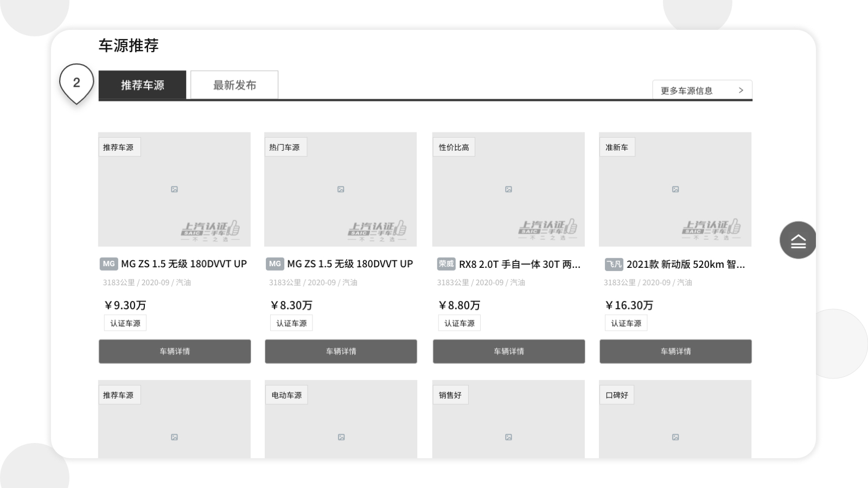Viewport: 868px width, 488px height.
Task: Click the 飞凡 brand badge
Action: click(614, 265)
